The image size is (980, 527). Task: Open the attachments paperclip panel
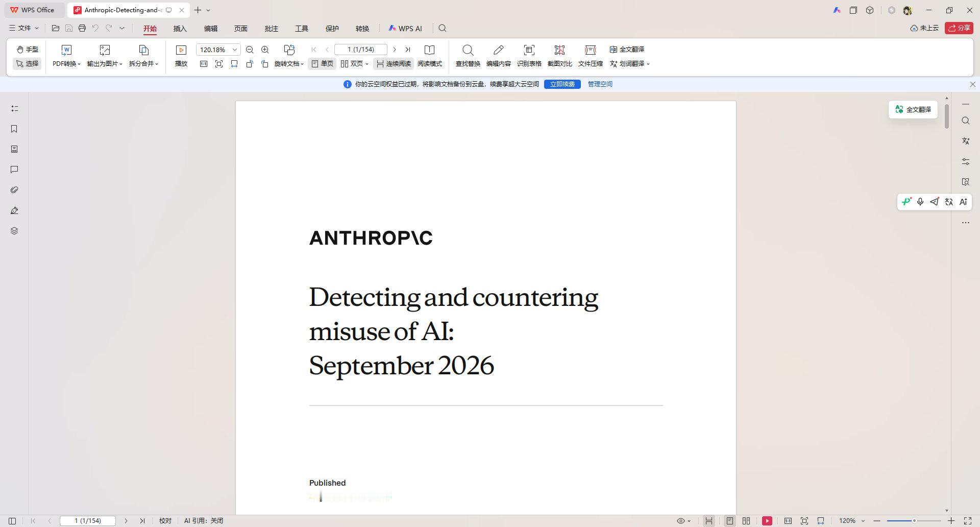point(14,190)
